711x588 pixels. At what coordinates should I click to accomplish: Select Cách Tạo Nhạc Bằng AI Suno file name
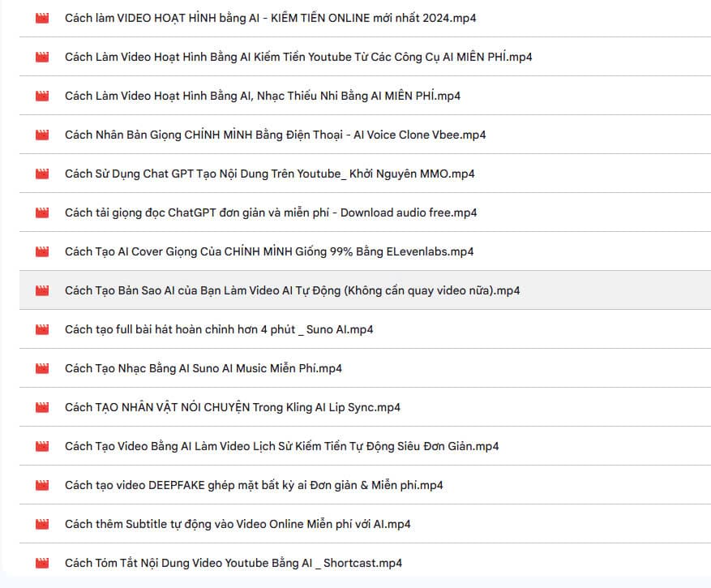tap(203, 368)
